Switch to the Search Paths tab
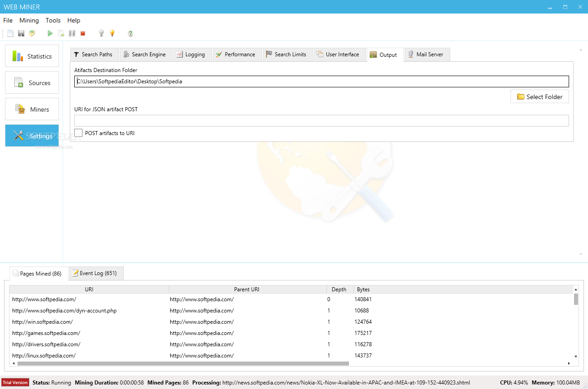This screenshot has height=389, width=588. 95,54
